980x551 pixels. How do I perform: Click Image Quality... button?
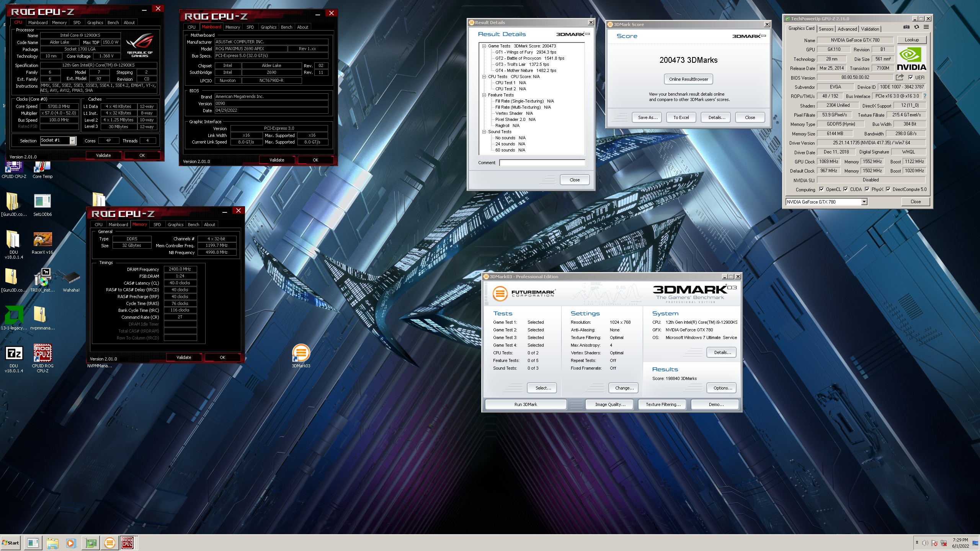point(610,404)
